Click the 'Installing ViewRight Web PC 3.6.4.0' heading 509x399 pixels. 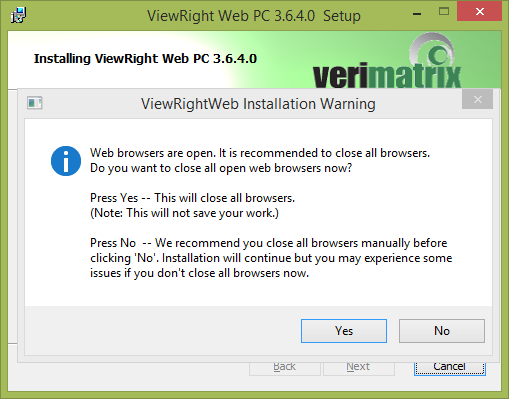pos(145,59)
